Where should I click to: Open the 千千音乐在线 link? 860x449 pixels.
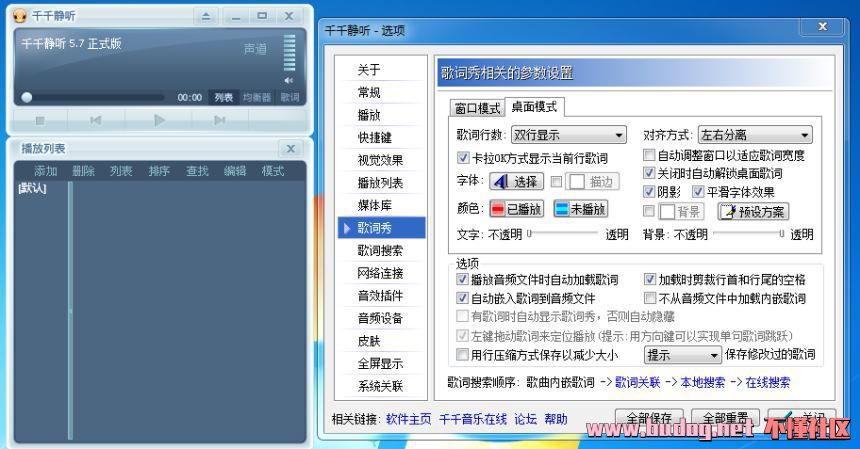click(x=473, y=419)
